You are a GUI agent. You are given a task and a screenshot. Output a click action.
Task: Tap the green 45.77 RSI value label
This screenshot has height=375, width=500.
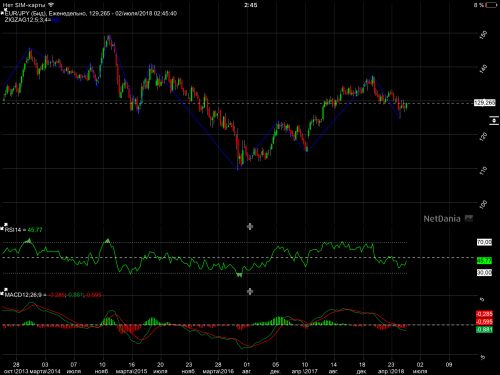(x=484, y=260)
